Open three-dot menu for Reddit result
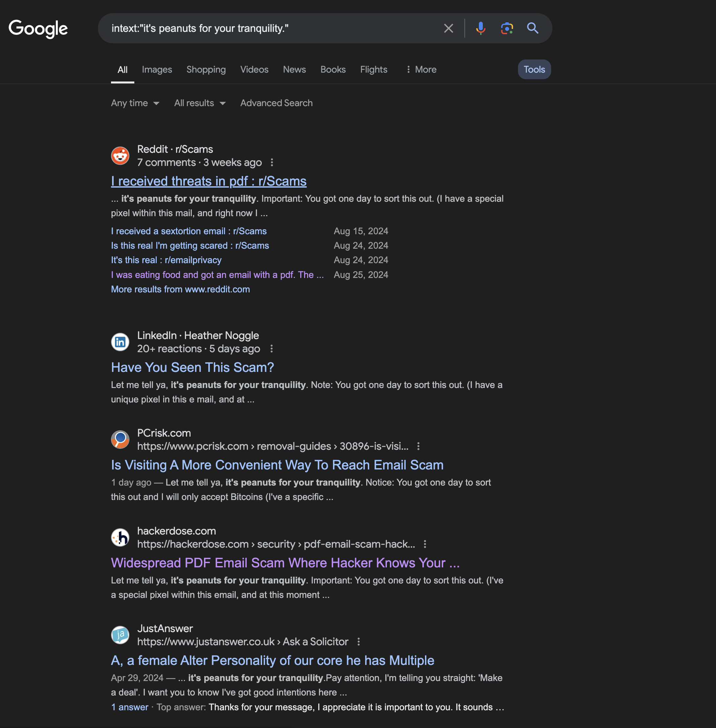This screenshot has height=728, width=716. click(x=272, y=163)
